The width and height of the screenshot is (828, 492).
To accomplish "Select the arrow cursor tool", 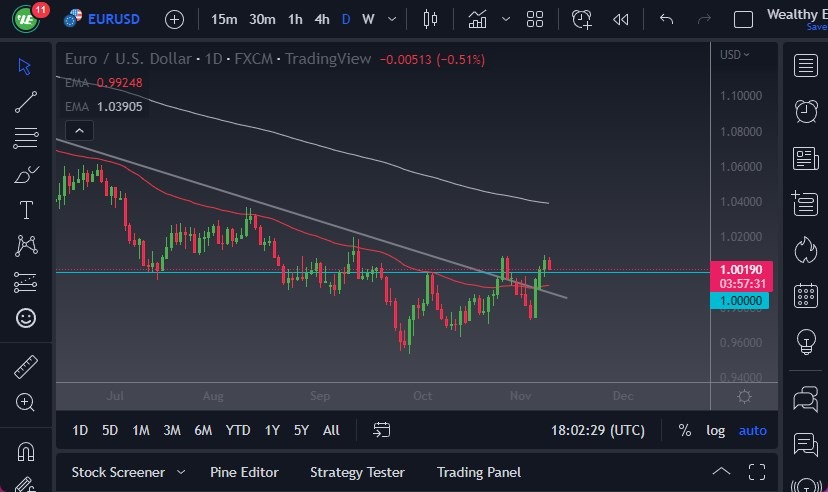I will click(x=24, y=67).
